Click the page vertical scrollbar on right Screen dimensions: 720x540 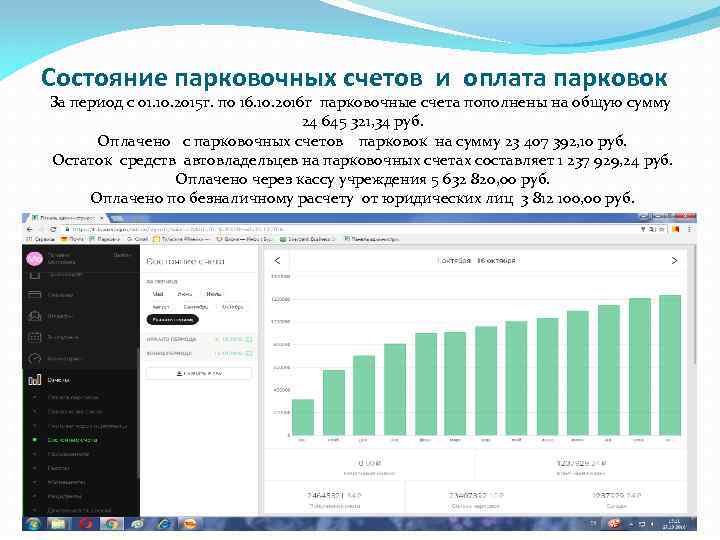click(695, 305)
